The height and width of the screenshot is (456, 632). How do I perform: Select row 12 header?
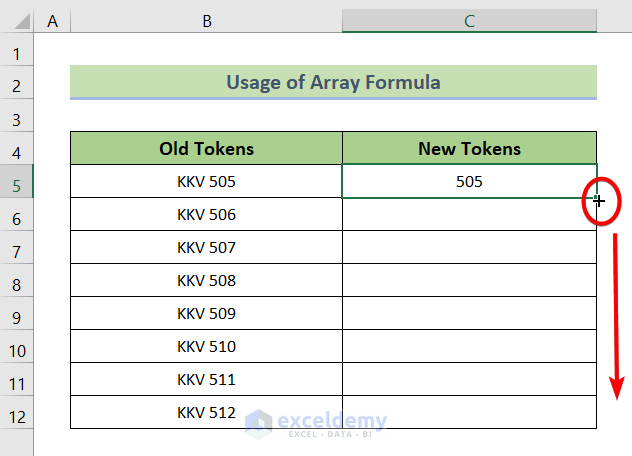coord(17,413)
